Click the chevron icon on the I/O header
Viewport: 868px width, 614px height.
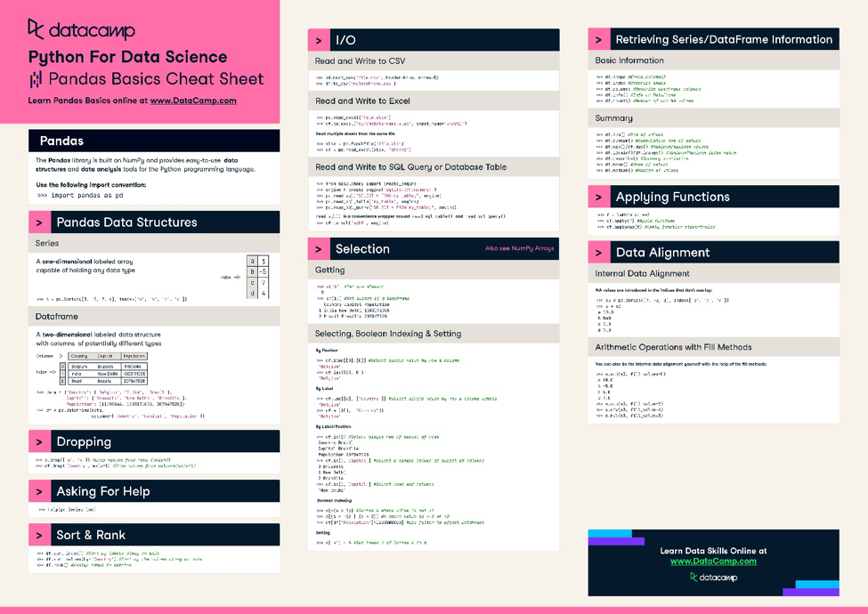click(x=319, y=39)
